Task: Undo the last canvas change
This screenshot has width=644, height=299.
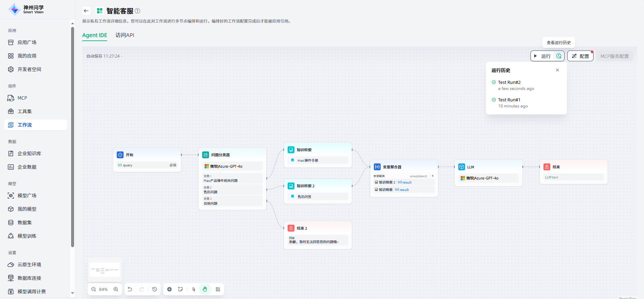Action: click(x=130, y=289)
